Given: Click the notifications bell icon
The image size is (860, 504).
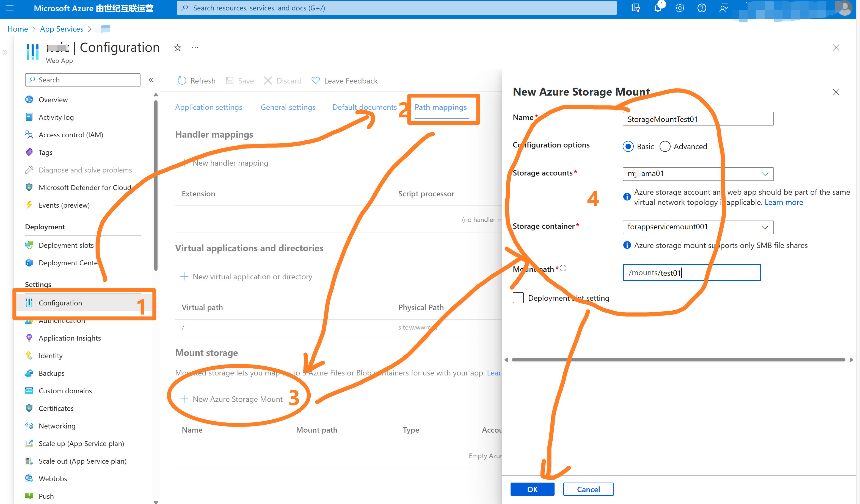Looking at the screenshot, I should (x=658, y=8).
